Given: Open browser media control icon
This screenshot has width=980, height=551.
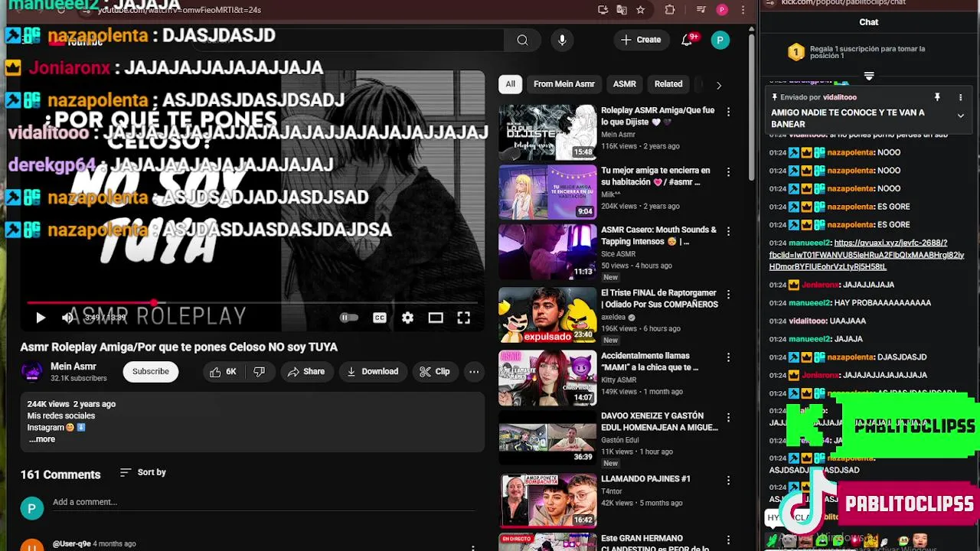Looking at the screenshot, I should coord(701,10).
